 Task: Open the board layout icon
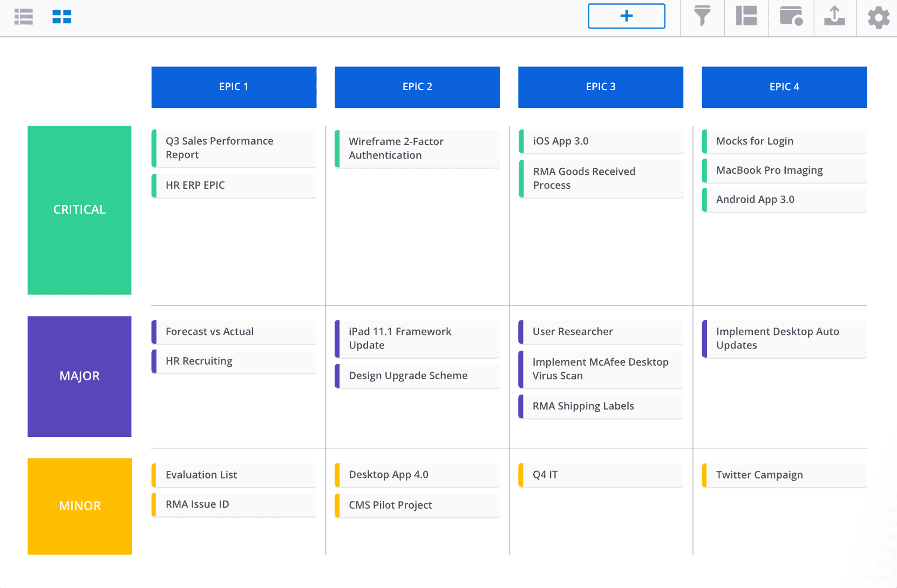pos(746,16)
